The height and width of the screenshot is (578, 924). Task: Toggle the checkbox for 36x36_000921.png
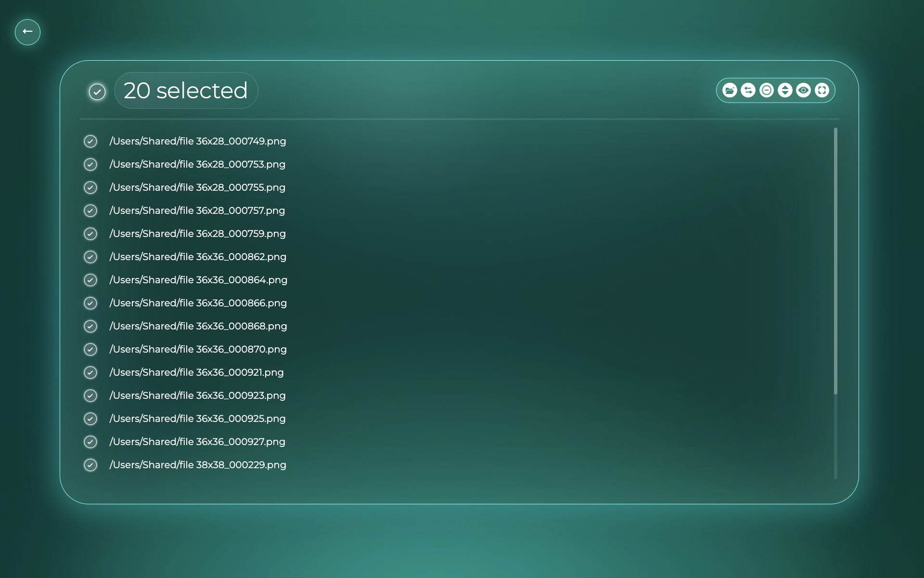90,372
